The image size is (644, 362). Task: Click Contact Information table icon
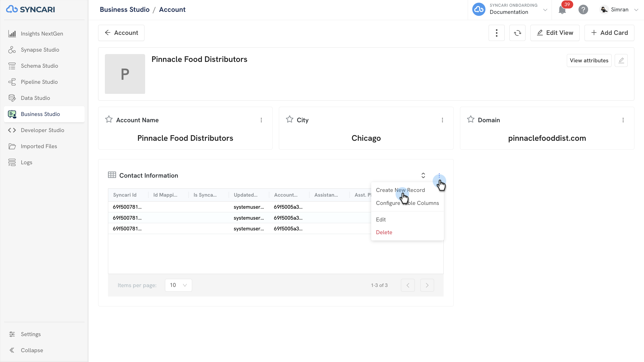(112, 175)
